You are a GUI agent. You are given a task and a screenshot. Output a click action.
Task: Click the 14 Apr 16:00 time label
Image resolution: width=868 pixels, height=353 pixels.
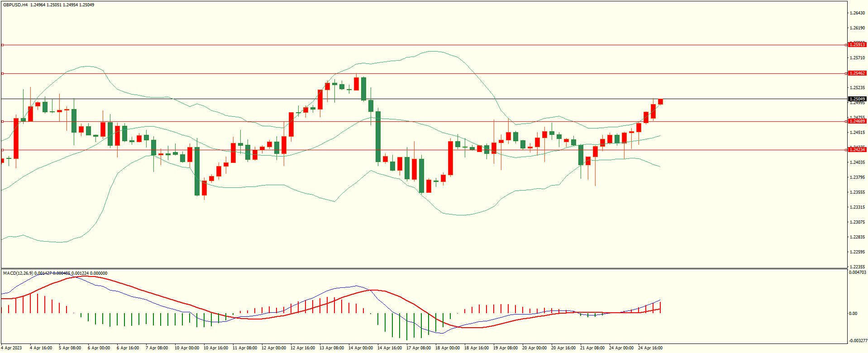click(389, 348)
